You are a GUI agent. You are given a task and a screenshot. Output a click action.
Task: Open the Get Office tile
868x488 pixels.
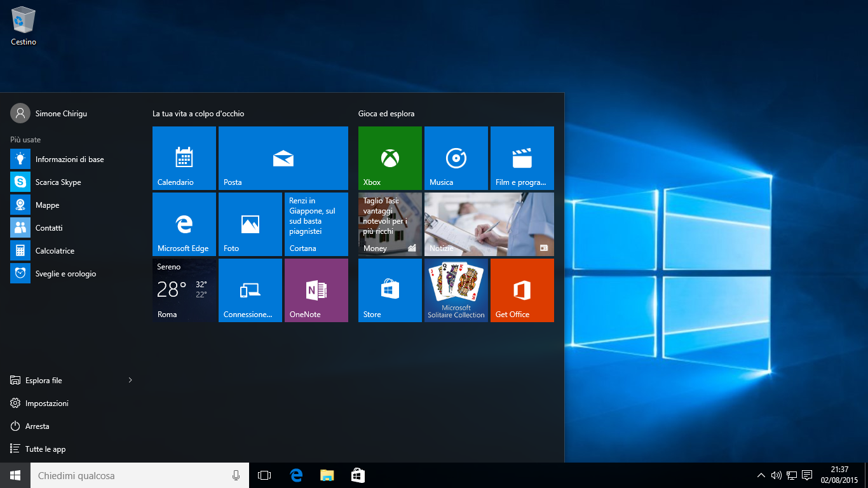tap(522, 290)
